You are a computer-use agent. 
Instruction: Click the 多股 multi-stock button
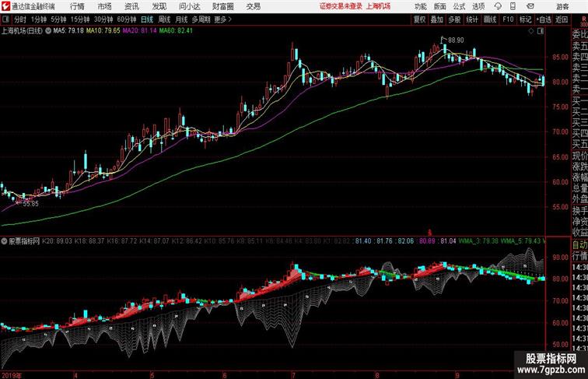click(x=454, y=19)
